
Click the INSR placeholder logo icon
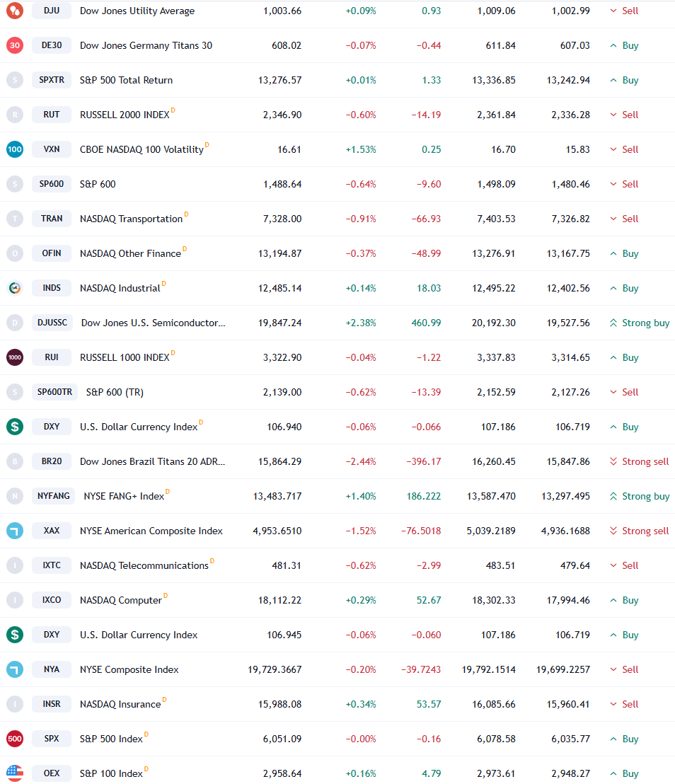pyautogui.click(x=14, y=704)
